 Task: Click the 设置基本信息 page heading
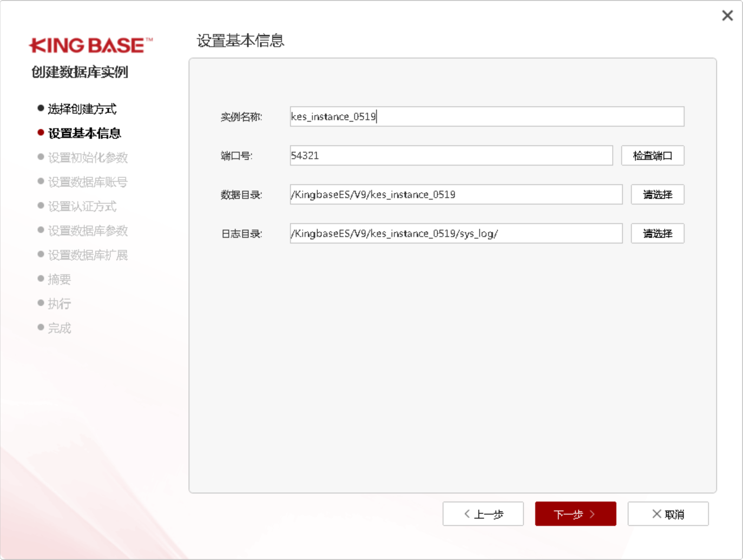pos(240,41)
